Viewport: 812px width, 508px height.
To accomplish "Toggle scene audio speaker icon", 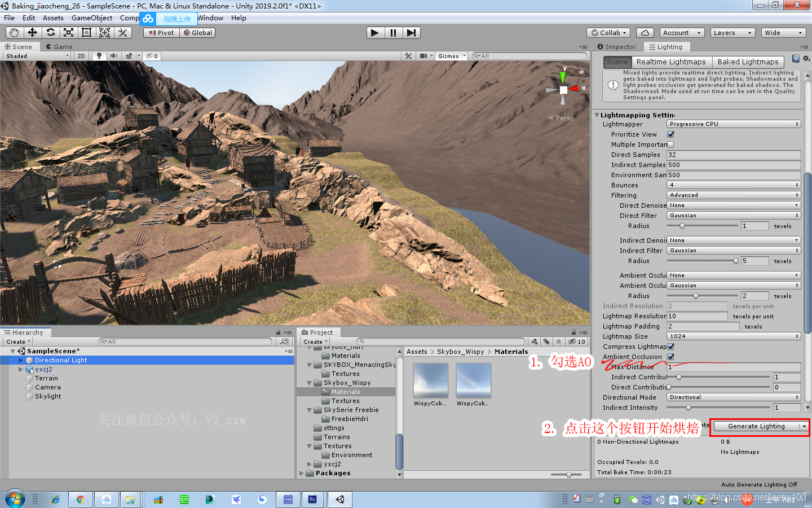I will pyautogui.click(x=114, y=56).
